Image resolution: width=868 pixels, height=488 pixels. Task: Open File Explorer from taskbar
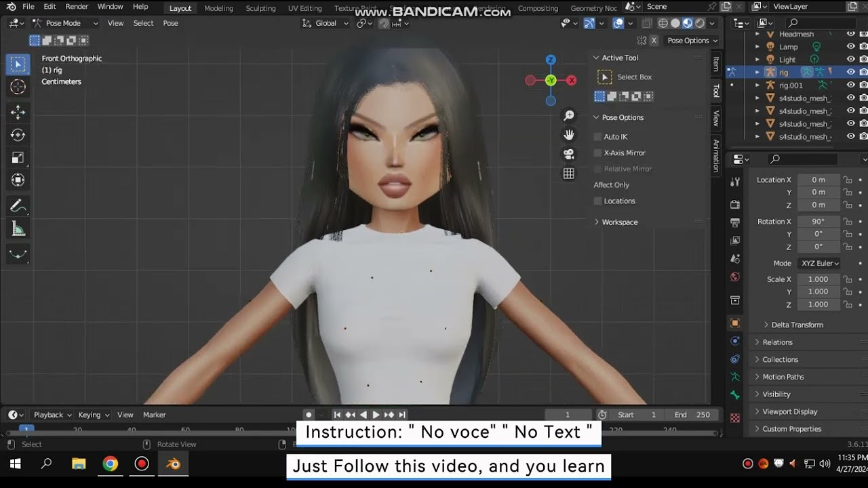[79, 464]
